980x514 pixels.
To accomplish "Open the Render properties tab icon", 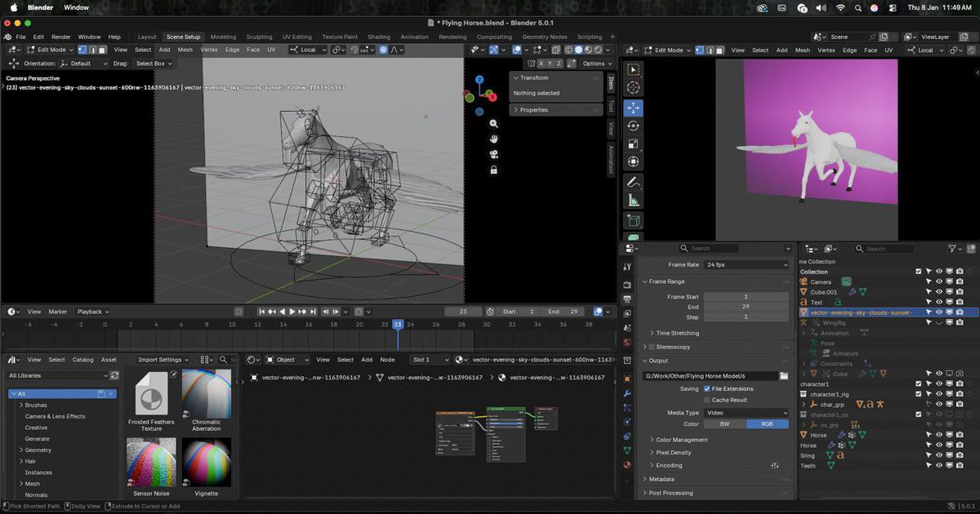I will [627, 285].
